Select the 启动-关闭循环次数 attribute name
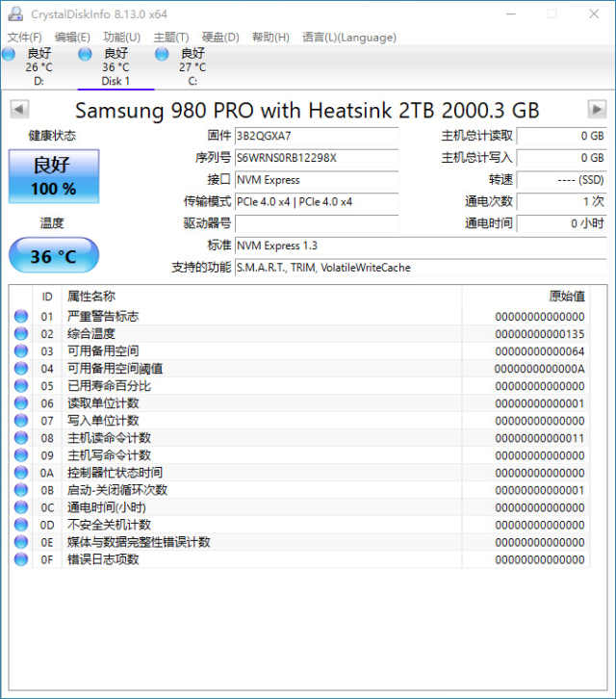This screenshot has width=616, height=699. 117,490
